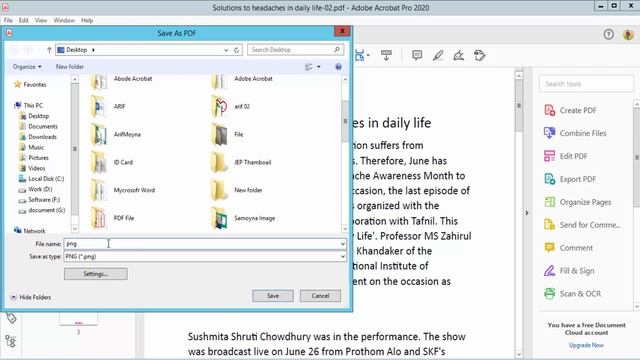This screenshot has width=640, height=360.
Task: Close the Save As PDF dialog
Action: [342, 31]
